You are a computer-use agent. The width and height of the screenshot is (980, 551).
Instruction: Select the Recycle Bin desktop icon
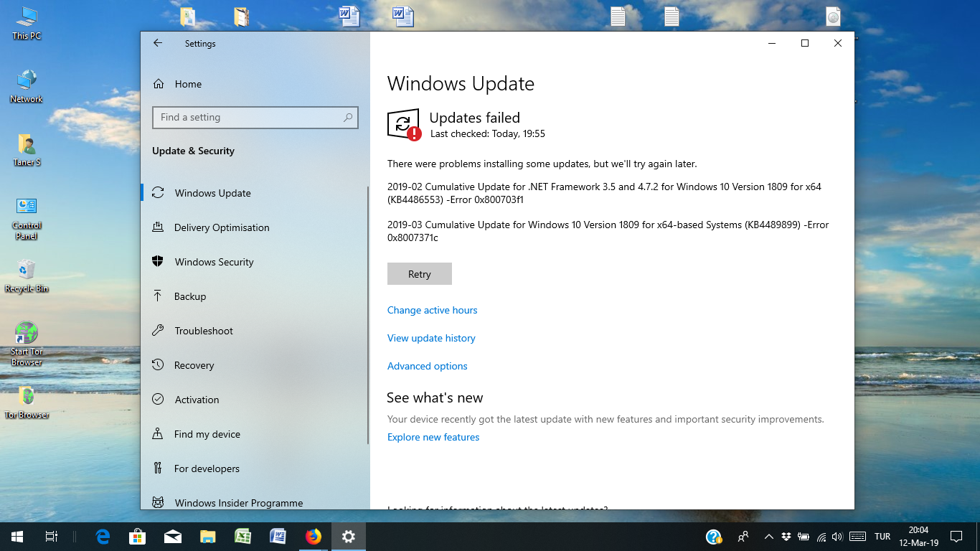pos(27,275)
